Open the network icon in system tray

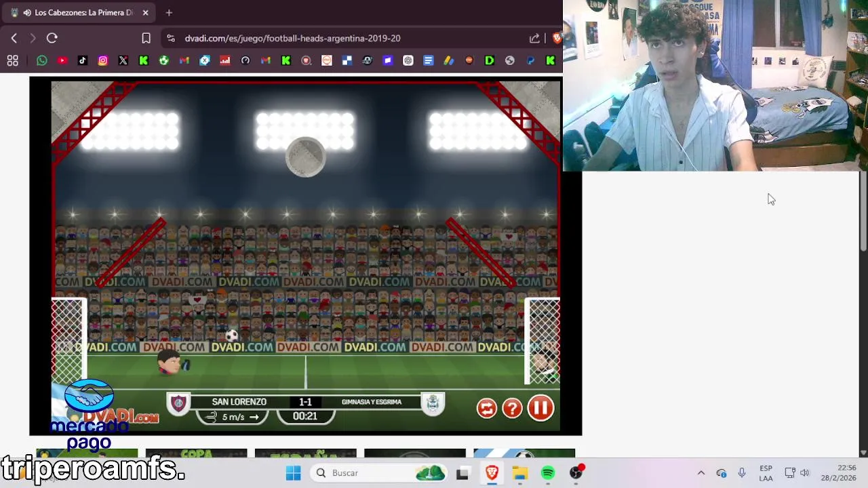[x=790, y=473]
